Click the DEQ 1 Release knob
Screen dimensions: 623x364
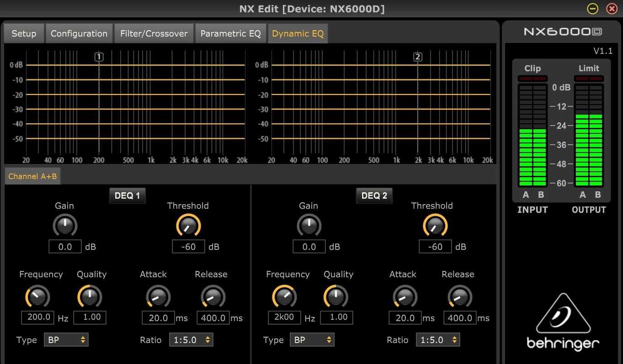coord(213,297)
